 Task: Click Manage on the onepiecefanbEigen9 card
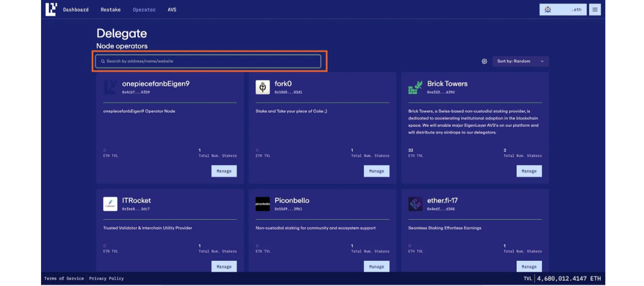(224, 171)
